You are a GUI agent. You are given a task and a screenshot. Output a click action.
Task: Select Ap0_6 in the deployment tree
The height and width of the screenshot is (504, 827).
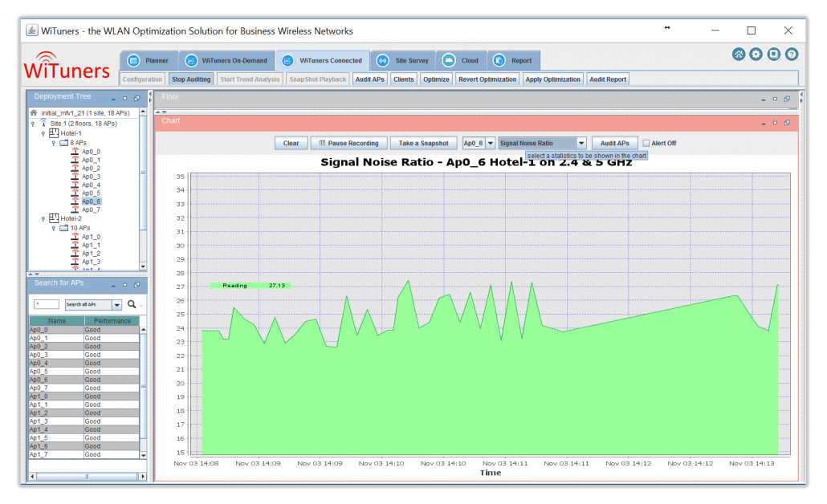(x=91, y=201)
